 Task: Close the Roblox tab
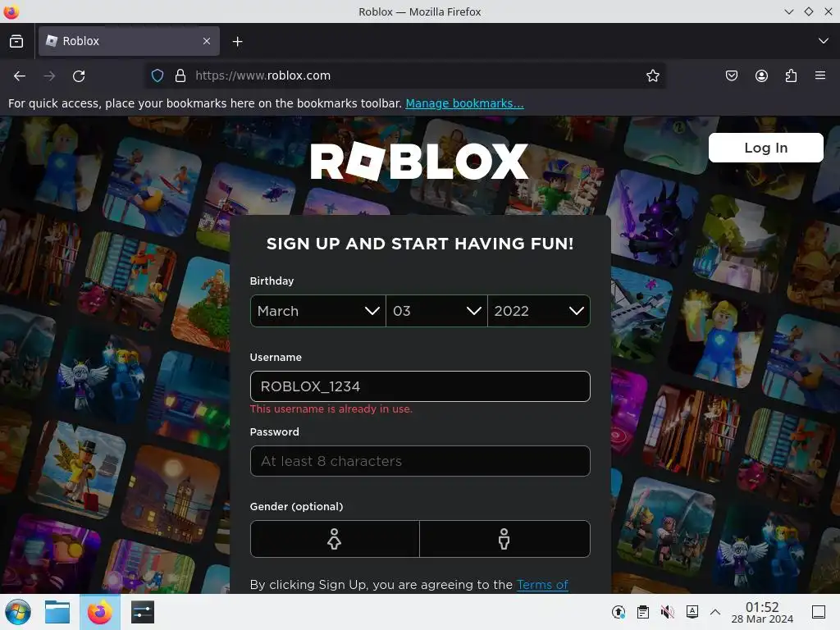coord(207,41)
